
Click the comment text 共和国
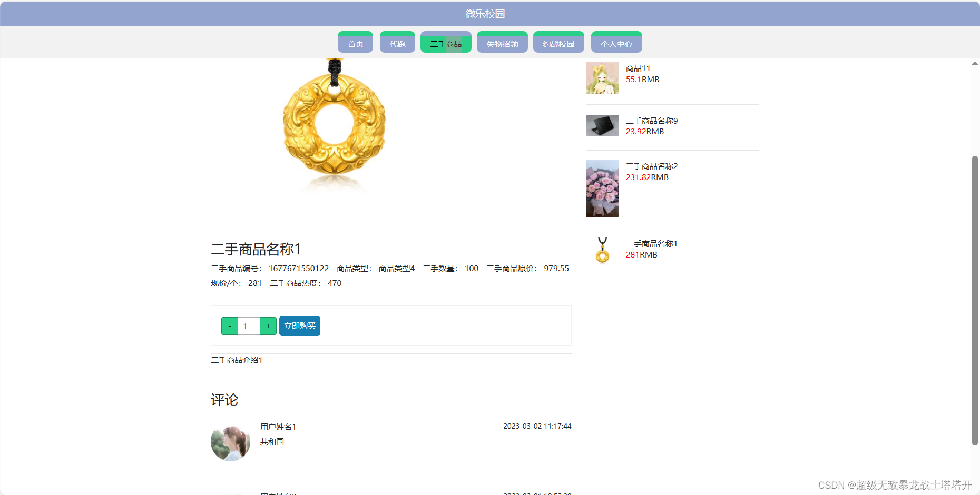pyautogui.click(x=272, y=441)
